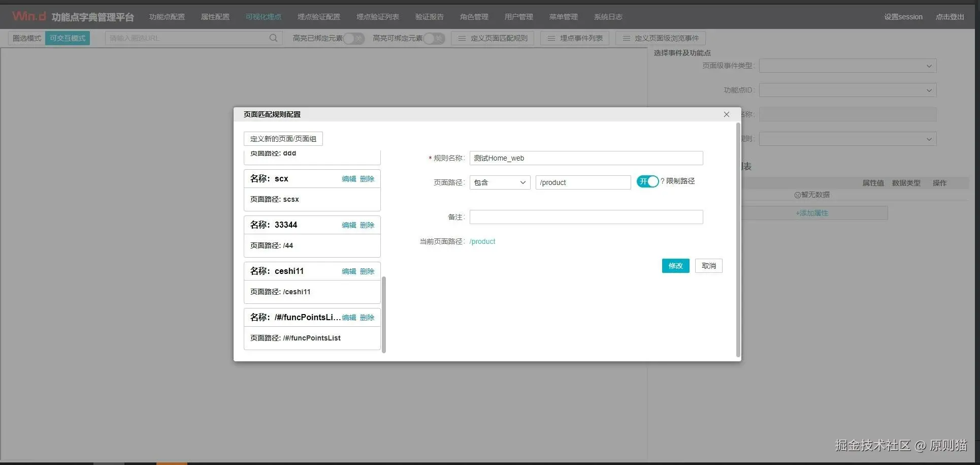980x465 pixels.
Task: Delete the /#/funcPointsLi... rule
Action: pos(367,318)
